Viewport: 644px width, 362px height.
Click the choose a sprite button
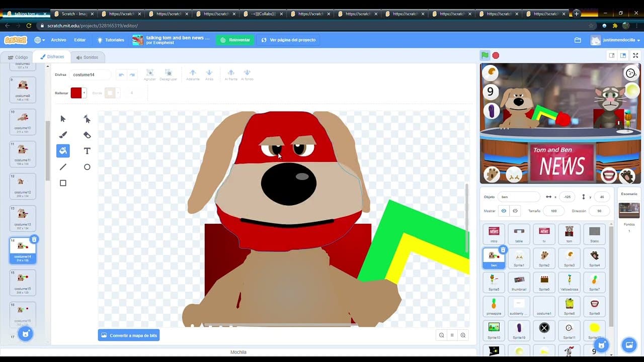click(x=602, y=345)
